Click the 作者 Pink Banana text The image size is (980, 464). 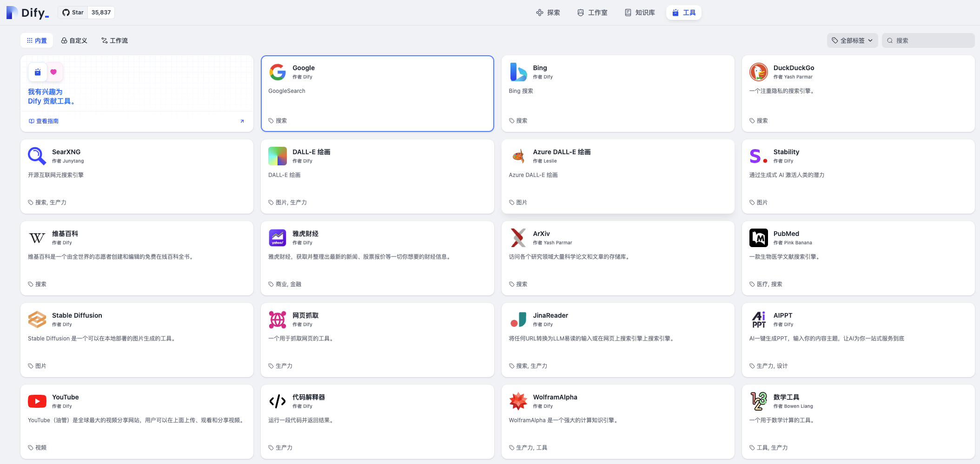(x=792, y=243)
